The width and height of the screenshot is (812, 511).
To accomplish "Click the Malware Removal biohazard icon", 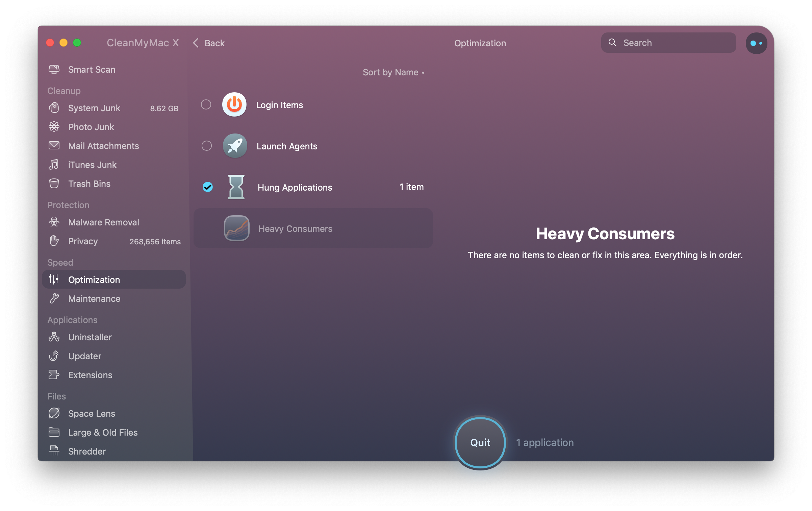I will (x=54, y=222).
